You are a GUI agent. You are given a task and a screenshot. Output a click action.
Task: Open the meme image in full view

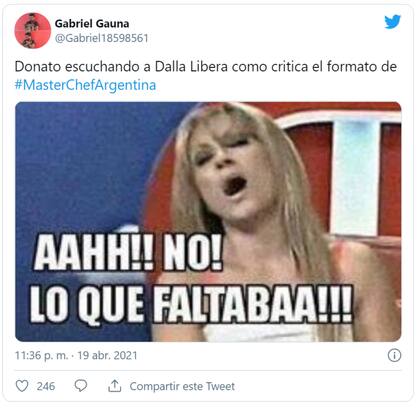(208, 222)
